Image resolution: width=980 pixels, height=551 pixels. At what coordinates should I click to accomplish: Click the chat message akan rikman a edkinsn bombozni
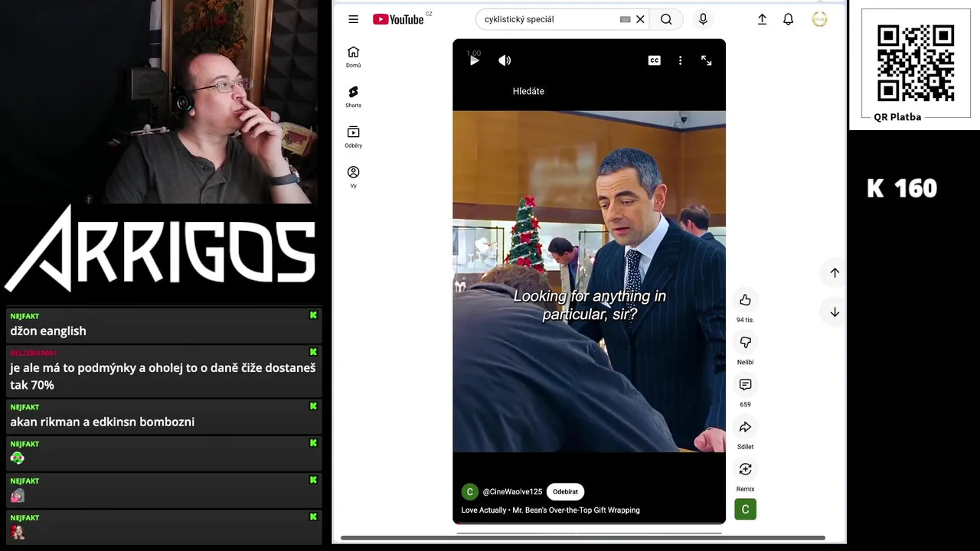102,422
